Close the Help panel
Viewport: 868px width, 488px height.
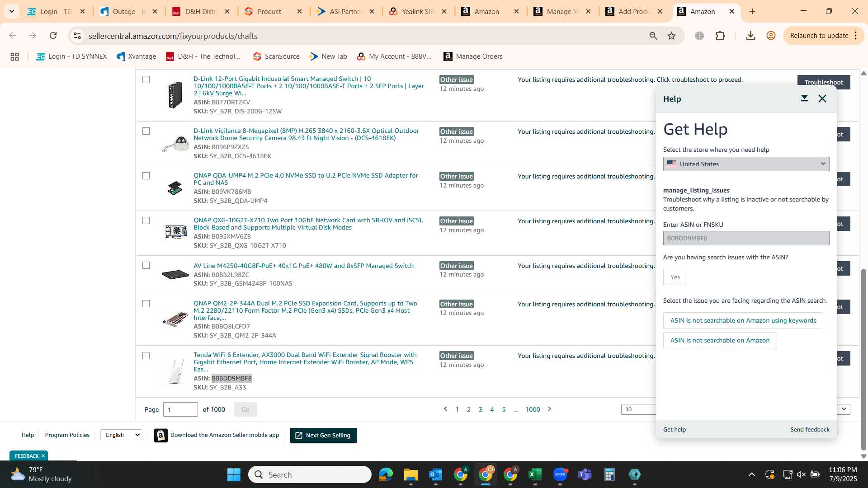(822, 99)
